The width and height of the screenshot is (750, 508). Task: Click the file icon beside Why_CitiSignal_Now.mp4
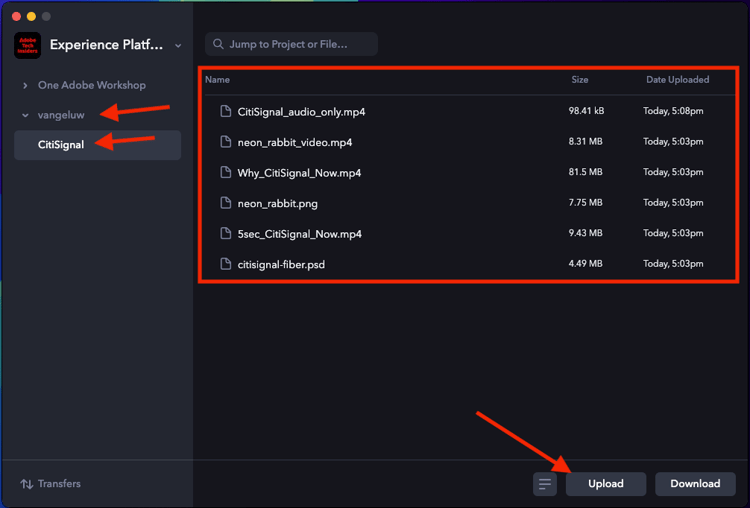coord(226,173)
